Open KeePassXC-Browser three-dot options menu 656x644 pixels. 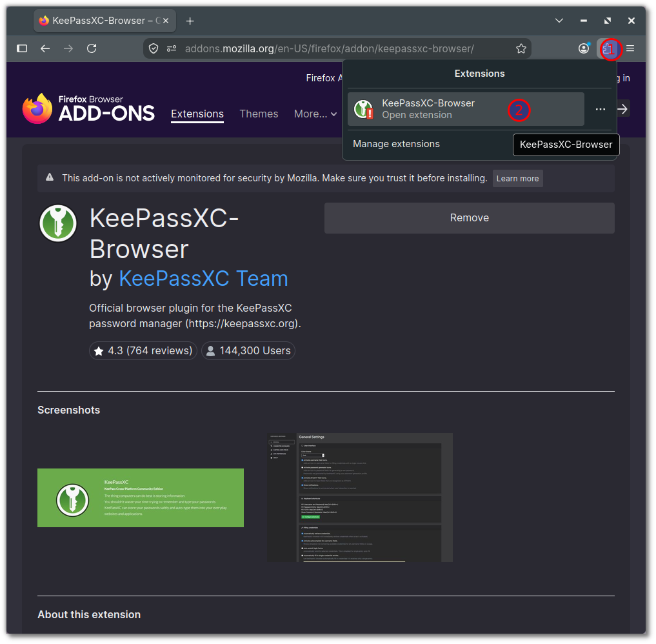click(601, 109)
